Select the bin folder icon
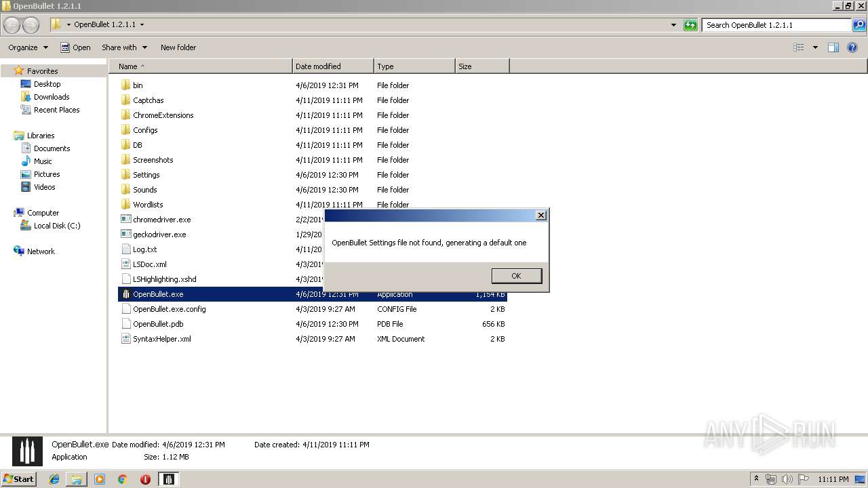 [125, 85]
